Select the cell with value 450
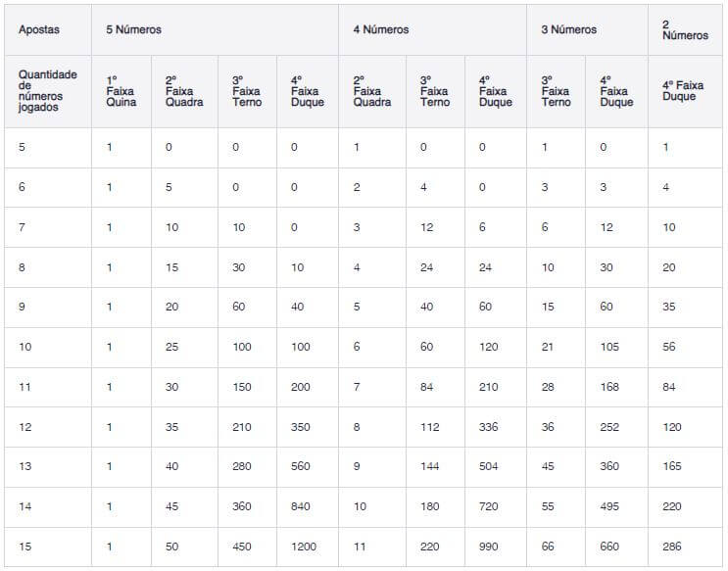 pyautogui.click(x=242, y=547)
